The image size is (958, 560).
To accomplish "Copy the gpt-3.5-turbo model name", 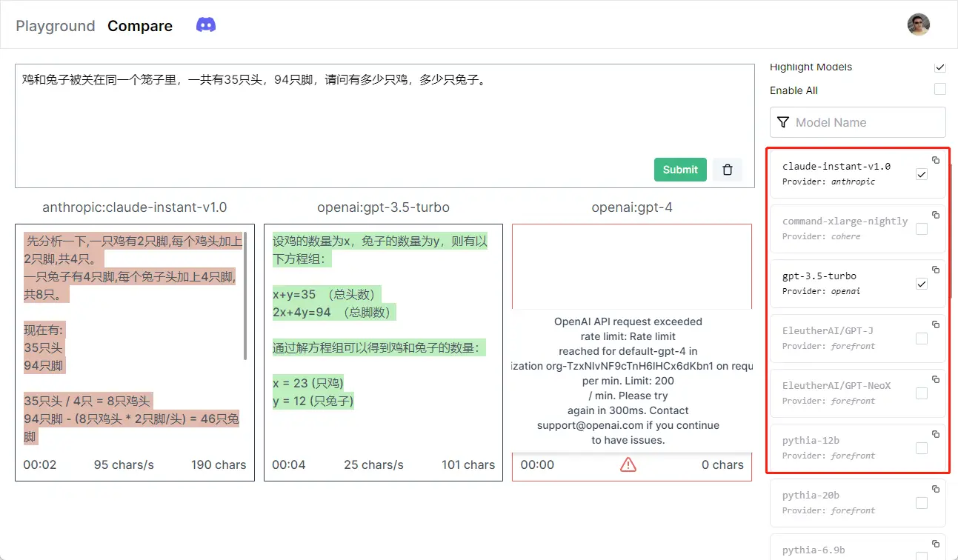I will [x=936, y=270].
